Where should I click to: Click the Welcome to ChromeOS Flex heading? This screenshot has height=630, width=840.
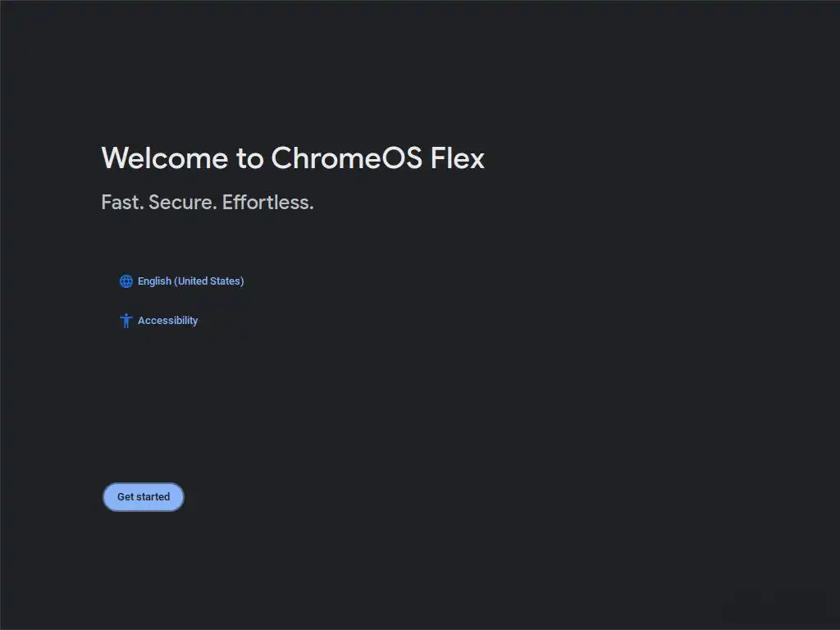coord(293,157)
